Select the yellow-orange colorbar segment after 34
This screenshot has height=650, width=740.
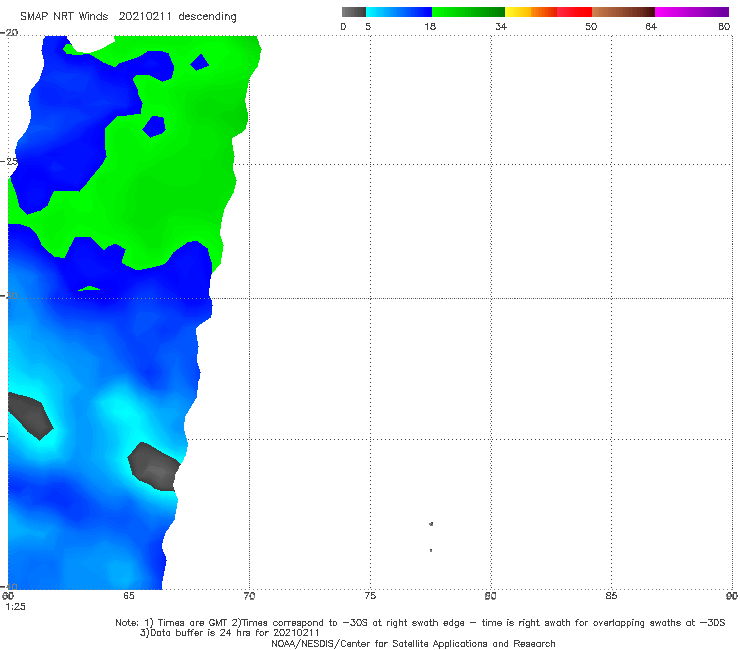tap(531, 12)
